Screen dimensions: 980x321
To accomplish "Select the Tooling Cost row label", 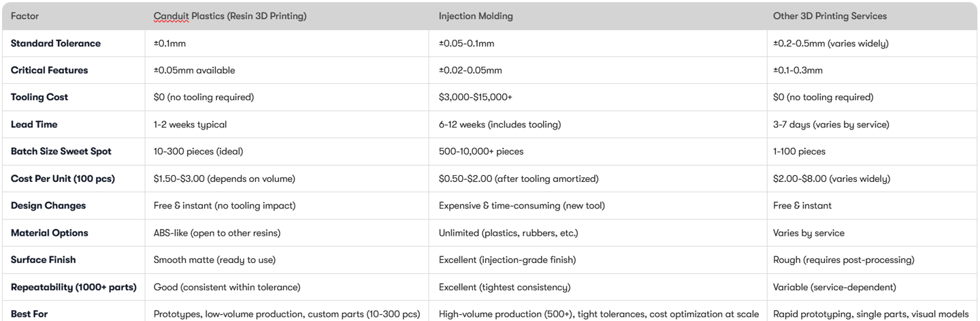I will 39,97.
